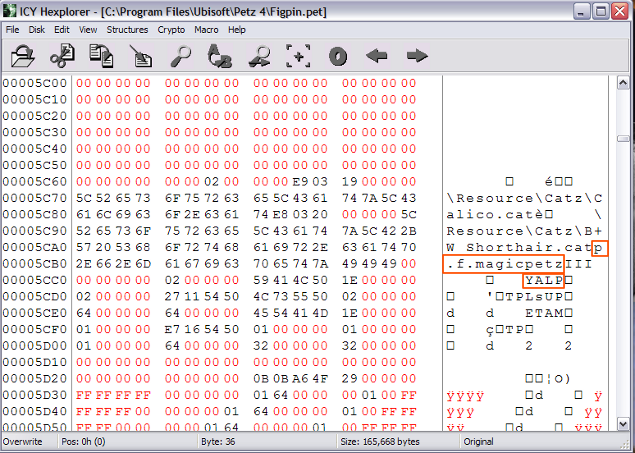
Task: Click ASCII text '\Resource\Catz\C'
Action: pos(524,198)
